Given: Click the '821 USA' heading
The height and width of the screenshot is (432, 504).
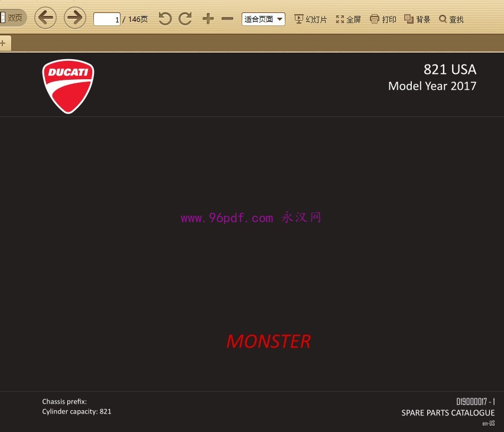Looking at the screenshot, I should tap(450, 69).
